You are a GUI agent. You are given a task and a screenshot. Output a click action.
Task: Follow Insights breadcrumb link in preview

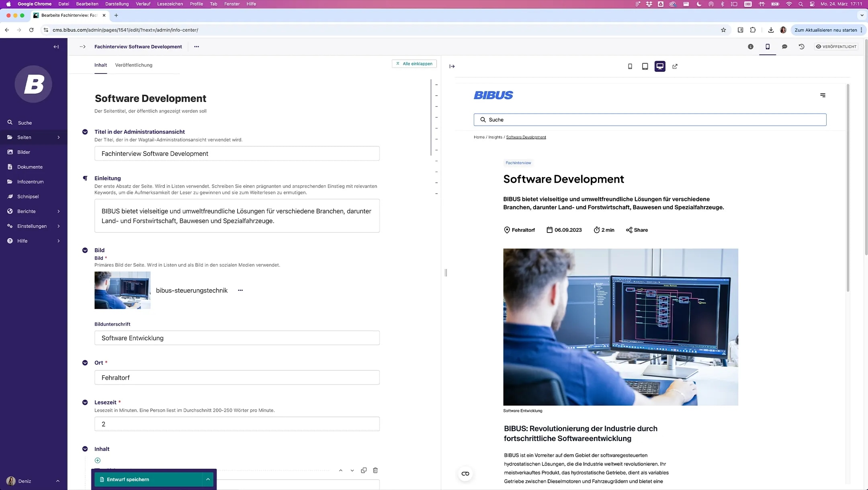(495, 137)
